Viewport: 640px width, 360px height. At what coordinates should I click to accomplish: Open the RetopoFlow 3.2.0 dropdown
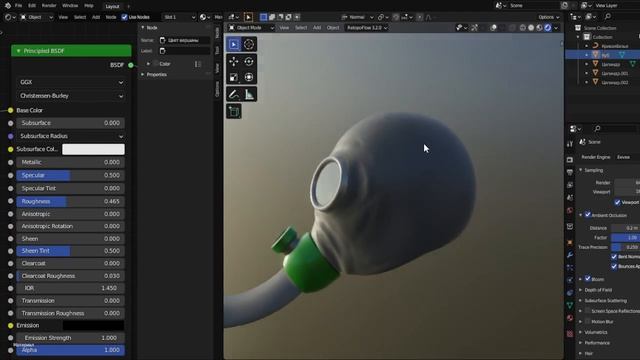[x=367, y=28]
